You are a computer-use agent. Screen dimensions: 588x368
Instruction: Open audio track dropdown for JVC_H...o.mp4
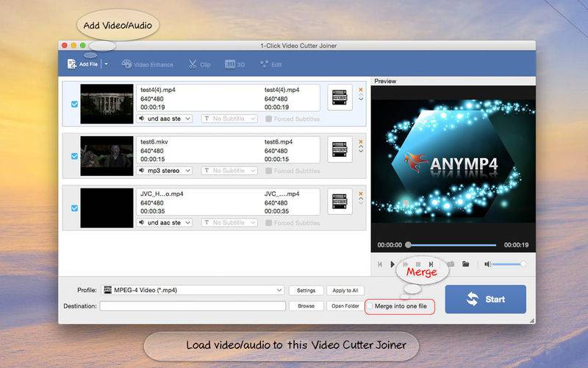click(165, 223)
